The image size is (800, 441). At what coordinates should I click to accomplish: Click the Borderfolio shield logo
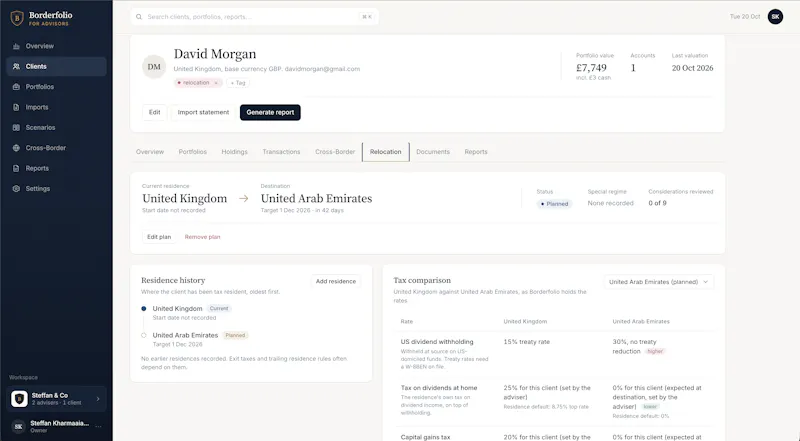tap(17, 18)
